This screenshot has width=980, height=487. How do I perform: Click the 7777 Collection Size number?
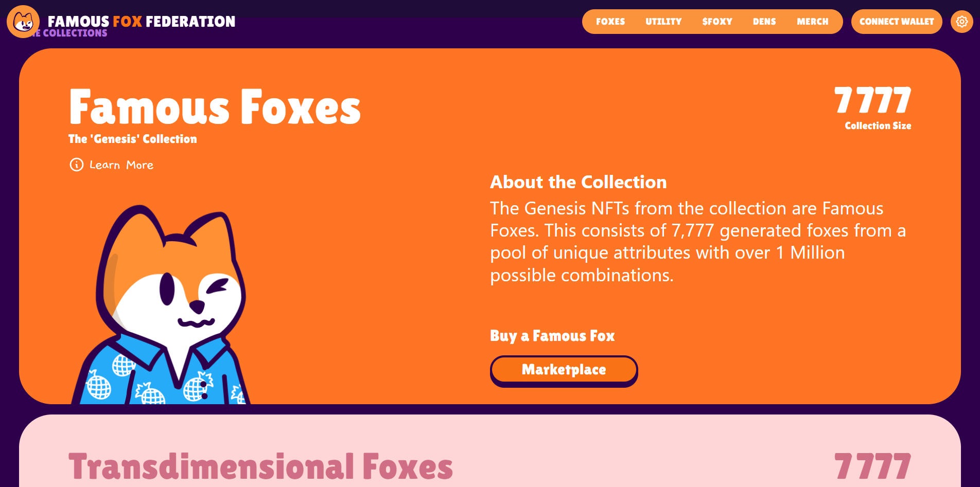coord(873,101)
